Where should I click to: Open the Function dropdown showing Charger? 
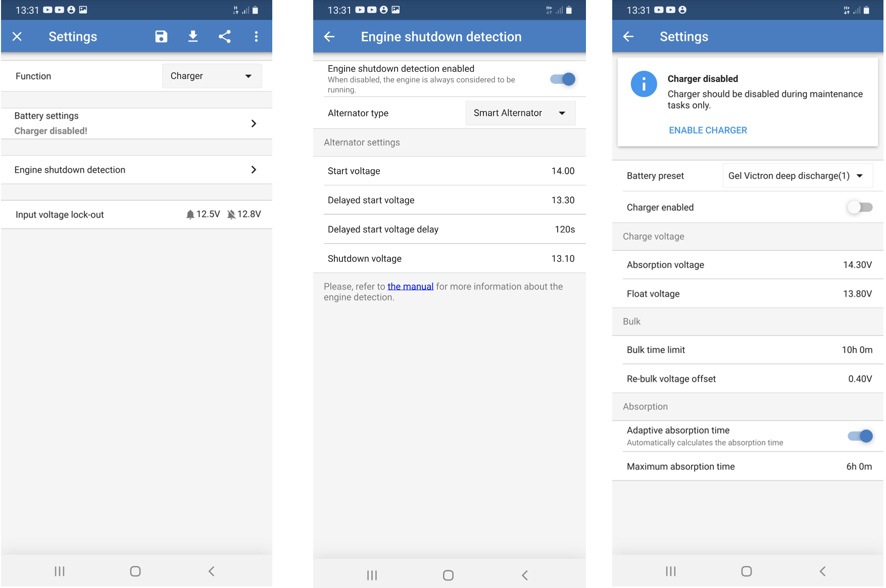(212, 76)
